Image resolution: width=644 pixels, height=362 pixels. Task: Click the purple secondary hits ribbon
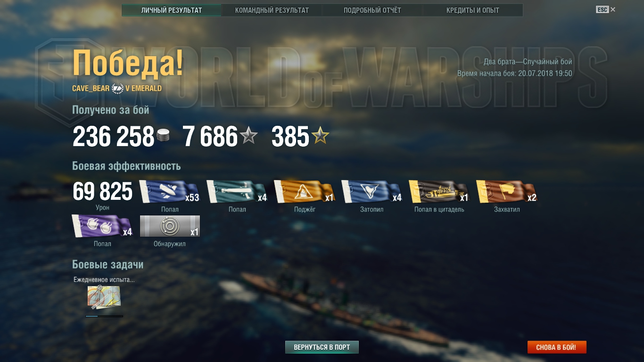[102, 226]
